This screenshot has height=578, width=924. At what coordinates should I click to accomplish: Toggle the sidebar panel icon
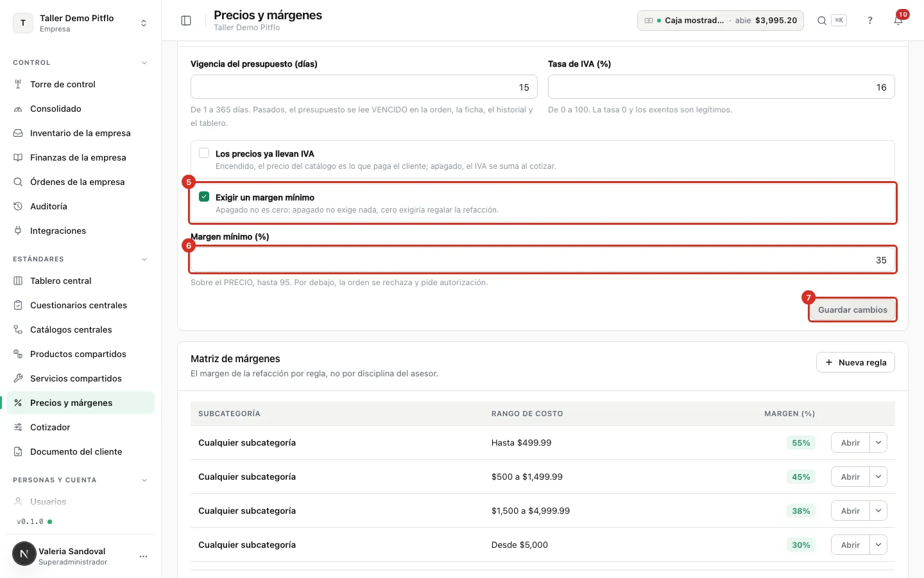[x=186, y=21]
